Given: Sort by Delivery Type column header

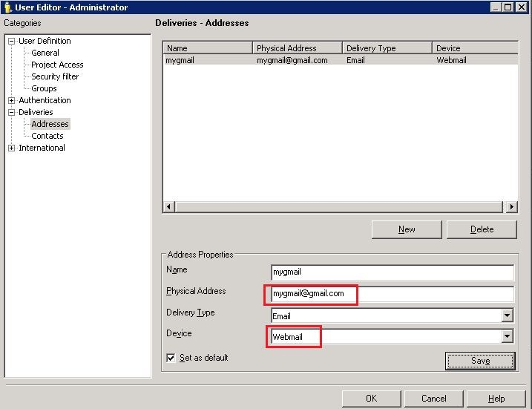Looking at the screenshot, I should coord(387,48).
